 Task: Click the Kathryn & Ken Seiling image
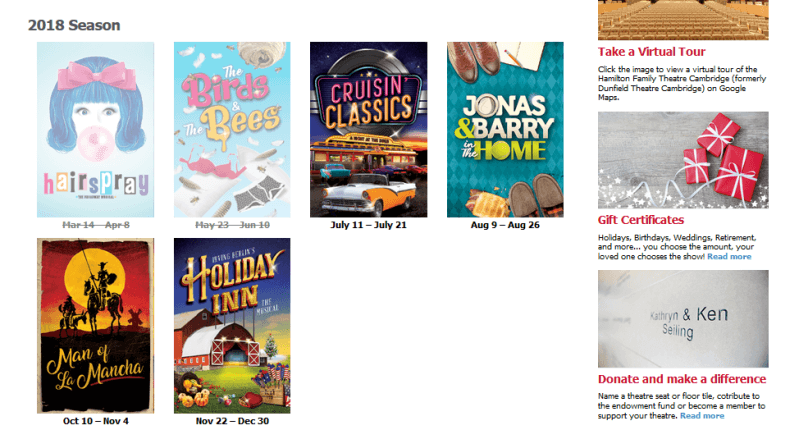tap(683, 319)
